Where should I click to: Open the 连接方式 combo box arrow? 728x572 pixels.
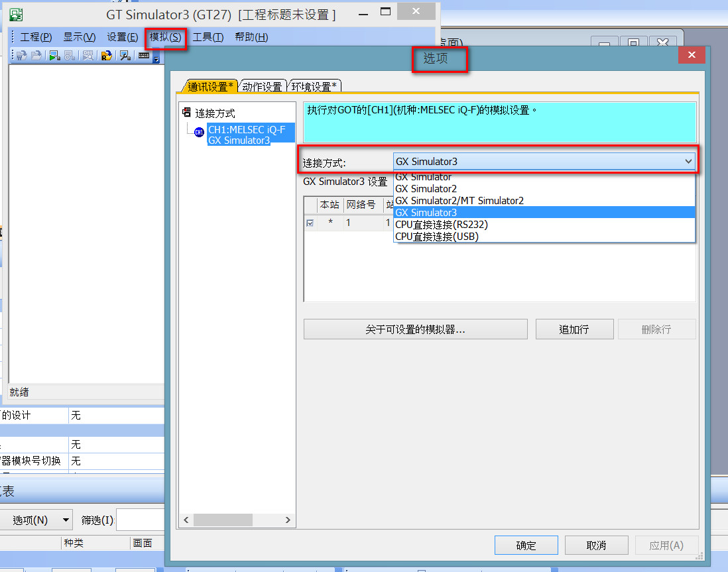point(688,162)
